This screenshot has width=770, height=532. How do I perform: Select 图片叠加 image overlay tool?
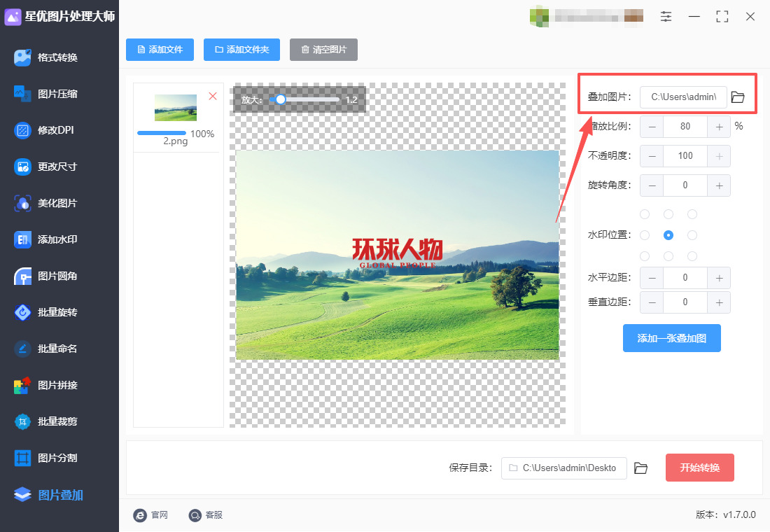(48, 495)
